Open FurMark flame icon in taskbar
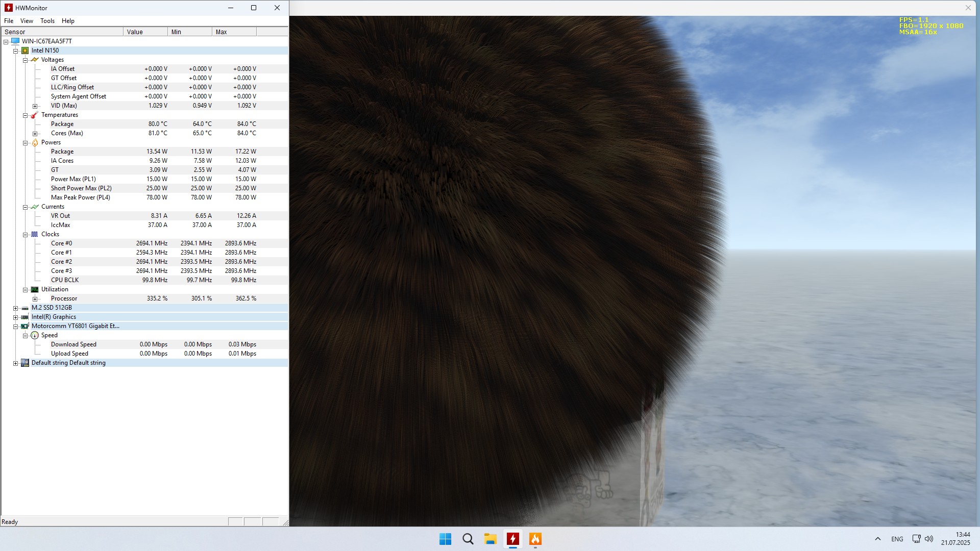Viewport: 980px width, 551px height. pyautogui.click(x=535, y=539)
